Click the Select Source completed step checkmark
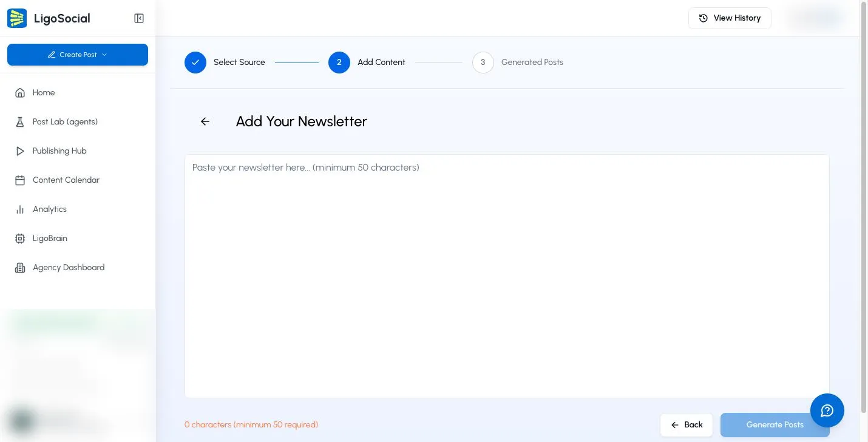This screenshot has width=868, height=442. (x=195, y=62)
